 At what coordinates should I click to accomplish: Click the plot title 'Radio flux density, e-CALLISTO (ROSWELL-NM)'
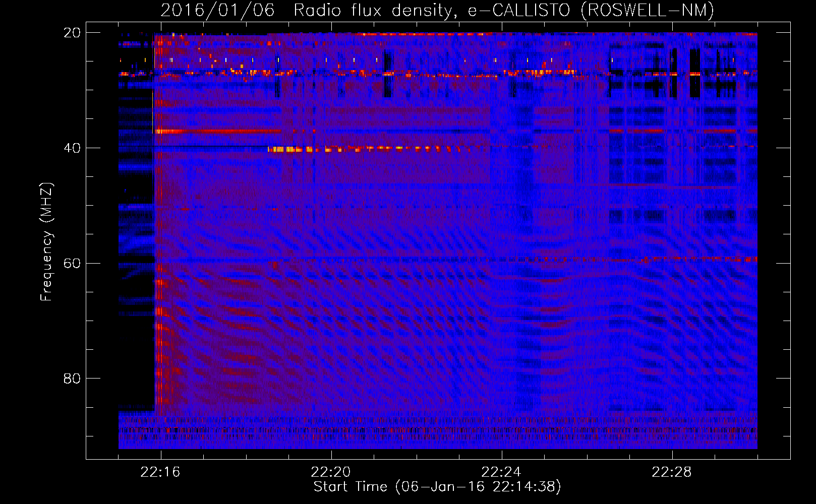(x=504, y=10)
